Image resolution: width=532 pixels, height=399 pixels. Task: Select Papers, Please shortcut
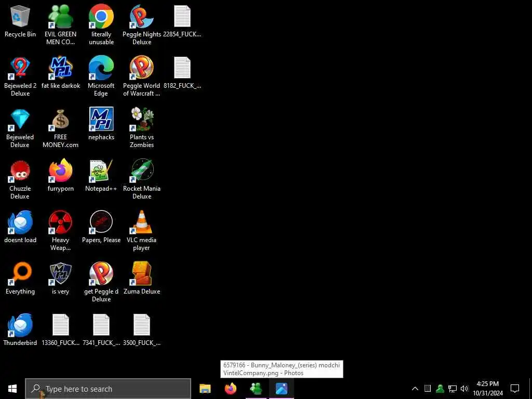[x=101, y=228]
